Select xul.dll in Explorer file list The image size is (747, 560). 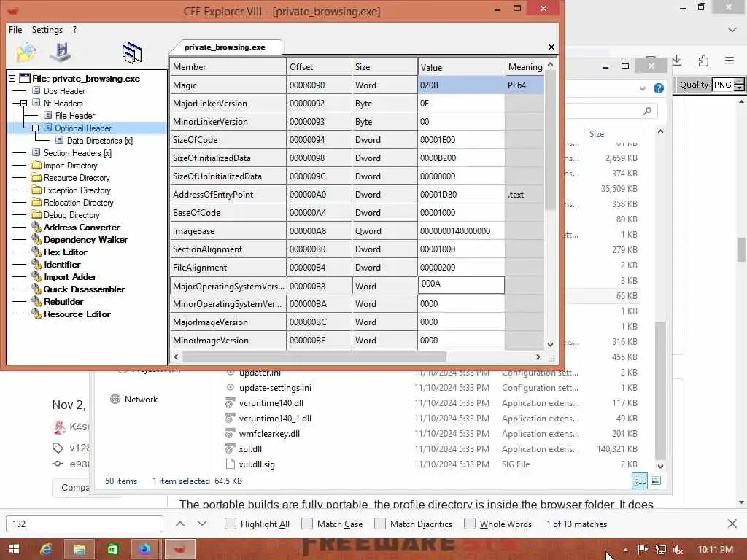tap(251, 449)
